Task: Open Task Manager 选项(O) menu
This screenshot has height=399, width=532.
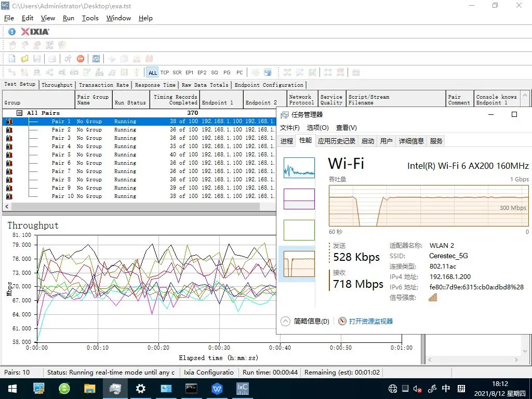Action: (x=318, y=128)
